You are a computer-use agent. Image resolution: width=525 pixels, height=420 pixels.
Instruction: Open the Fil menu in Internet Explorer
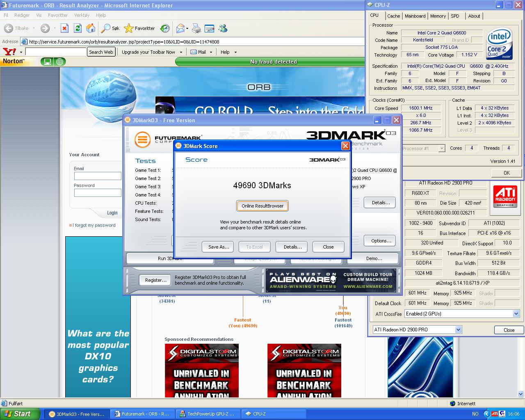tap(6, 15)
